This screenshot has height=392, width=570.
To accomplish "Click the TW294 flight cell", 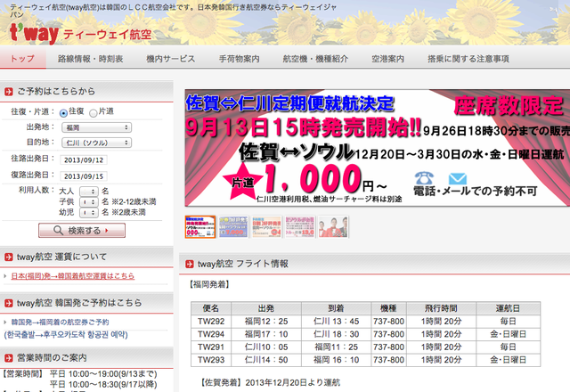I will click(x=211, y=334).
